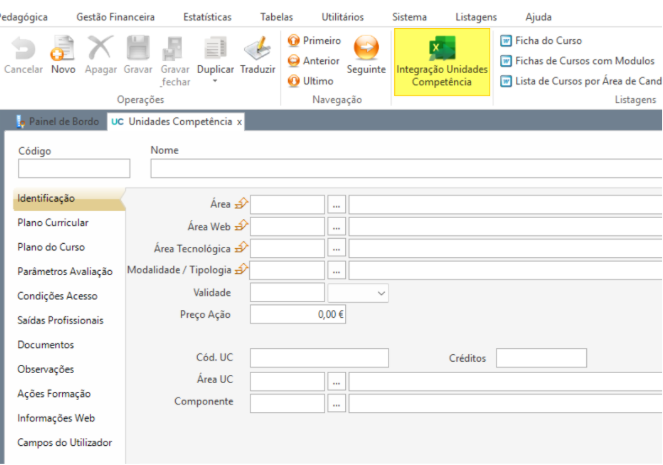Click the Área Web edit pencil icon

(241, 226)
